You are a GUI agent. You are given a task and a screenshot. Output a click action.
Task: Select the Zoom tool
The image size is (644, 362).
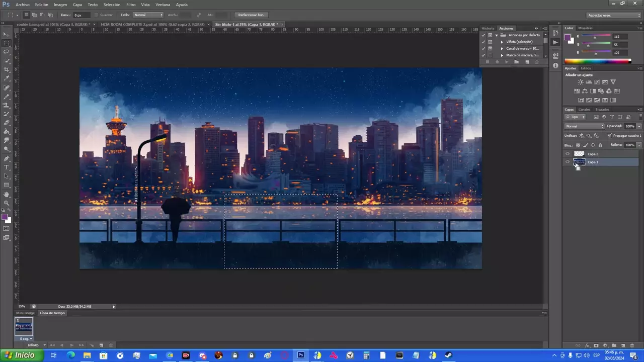click(x=7, y=203)
